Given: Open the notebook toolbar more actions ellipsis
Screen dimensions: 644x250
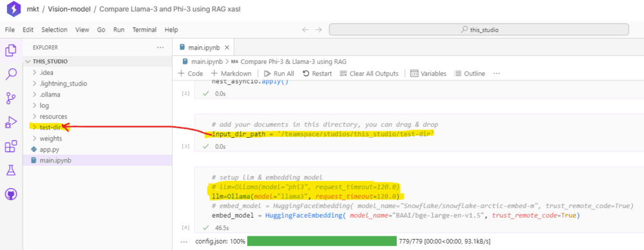Looking at the screenshot, I should [x=497, y=73].
